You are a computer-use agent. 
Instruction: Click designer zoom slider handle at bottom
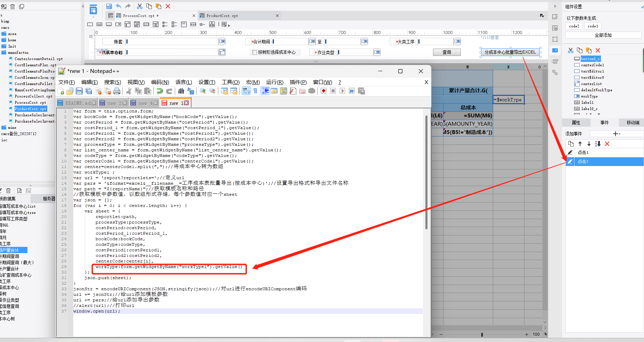[x=482, y=334]
